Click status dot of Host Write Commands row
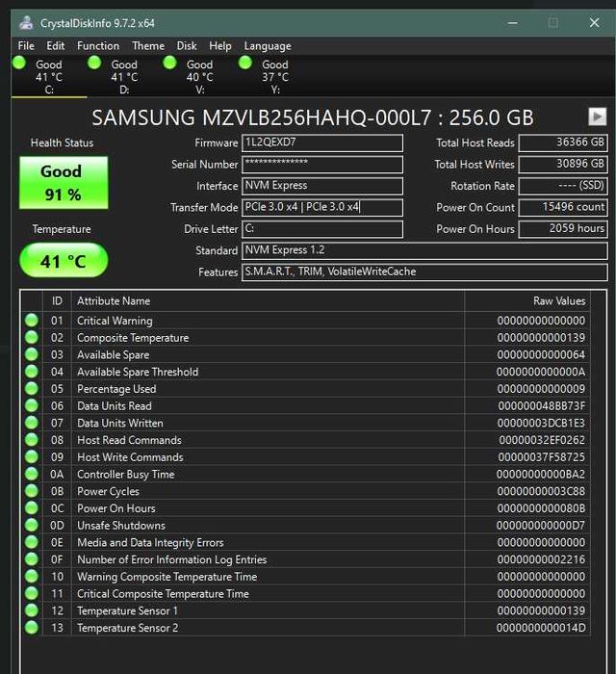Viewport: 616px width, 674px height. pyautogui.click(x=32, y=456)
